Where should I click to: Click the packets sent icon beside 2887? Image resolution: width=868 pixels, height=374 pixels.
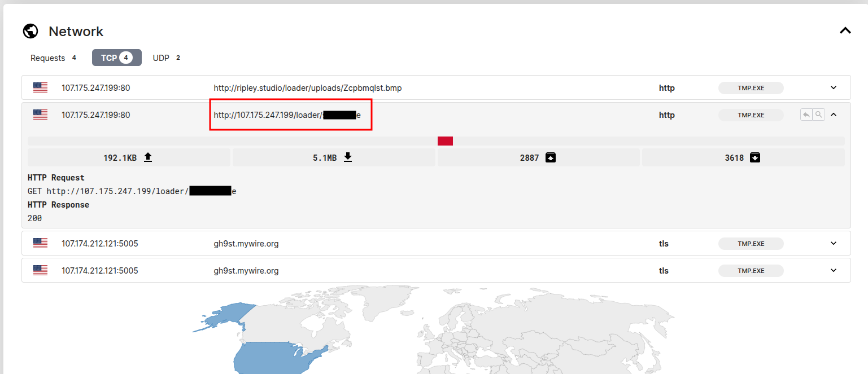[550, 158]
